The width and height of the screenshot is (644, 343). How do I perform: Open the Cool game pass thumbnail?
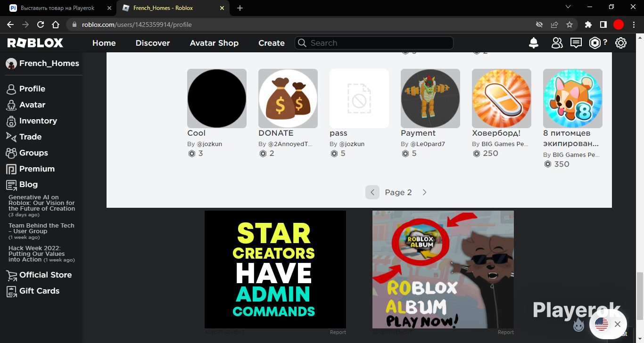coord(217,98)
